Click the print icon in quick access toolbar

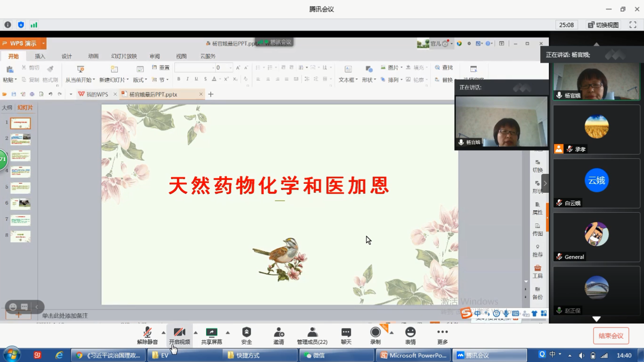32,94
